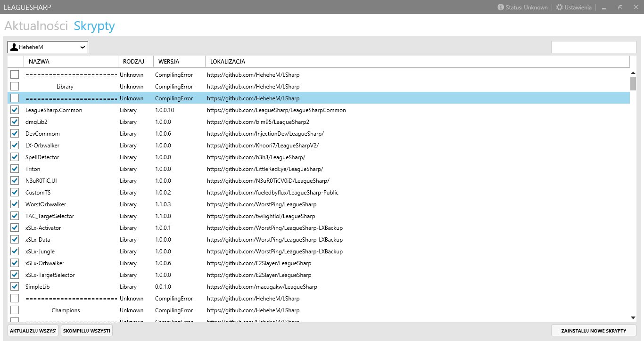
Task: Click the blm95/LeagueSharp2 GitHub location
Action: pyautogui.click(x=258, y=122)
